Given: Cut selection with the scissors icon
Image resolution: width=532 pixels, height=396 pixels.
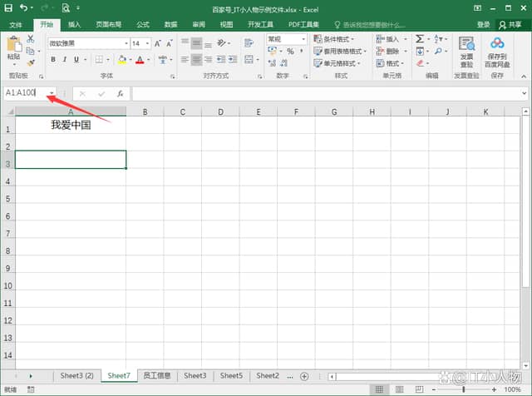Looking at the screenshot, I should pos(31,39).
